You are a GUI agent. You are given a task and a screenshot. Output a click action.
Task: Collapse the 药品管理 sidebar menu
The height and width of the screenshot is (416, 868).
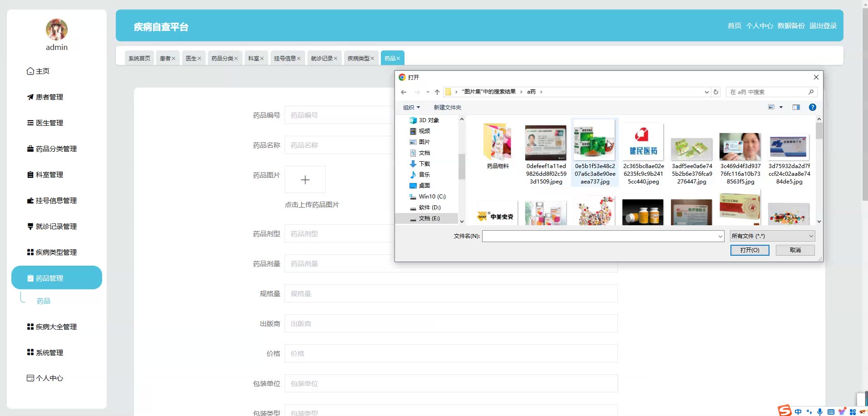point(57,277)
